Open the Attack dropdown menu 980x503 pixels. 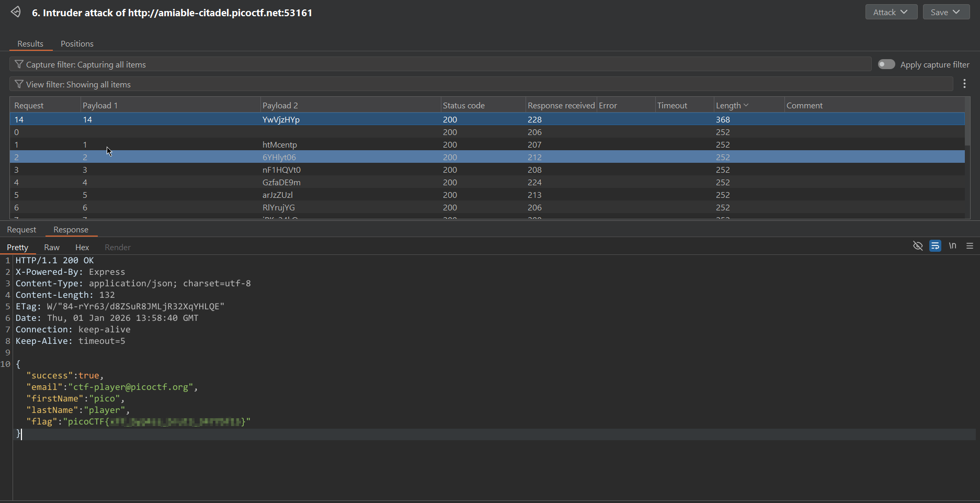[891, 12]
